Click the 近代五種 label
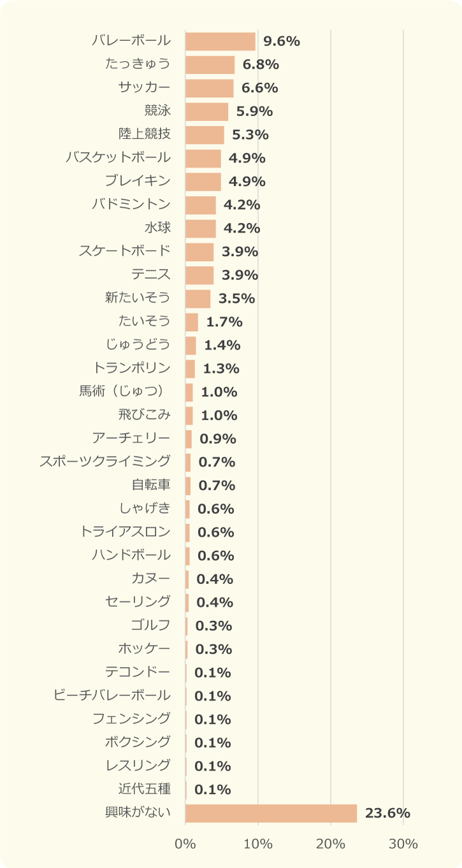This screenshot has width=462, height=868. (145, 789)
